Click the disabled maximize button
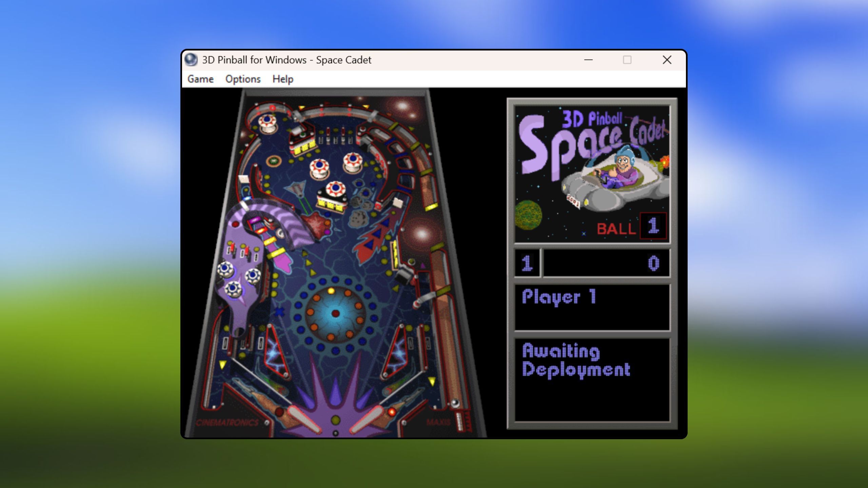 pyautogui.click(x=627, y=60)
